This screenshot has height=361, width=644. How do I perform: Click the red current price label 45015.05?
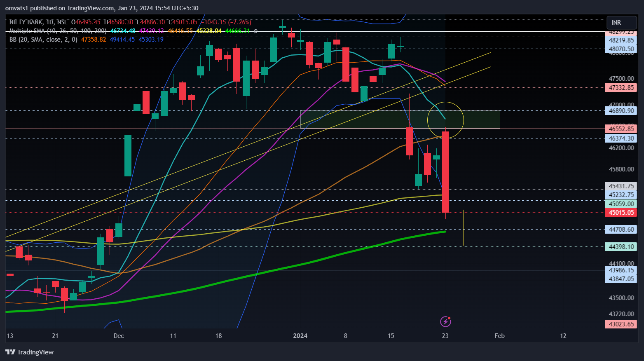click(621, 213)
